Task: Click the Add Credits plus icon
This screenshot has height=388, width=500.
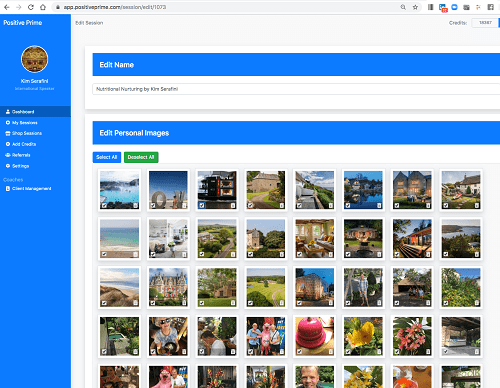Action: coord(8,144)
